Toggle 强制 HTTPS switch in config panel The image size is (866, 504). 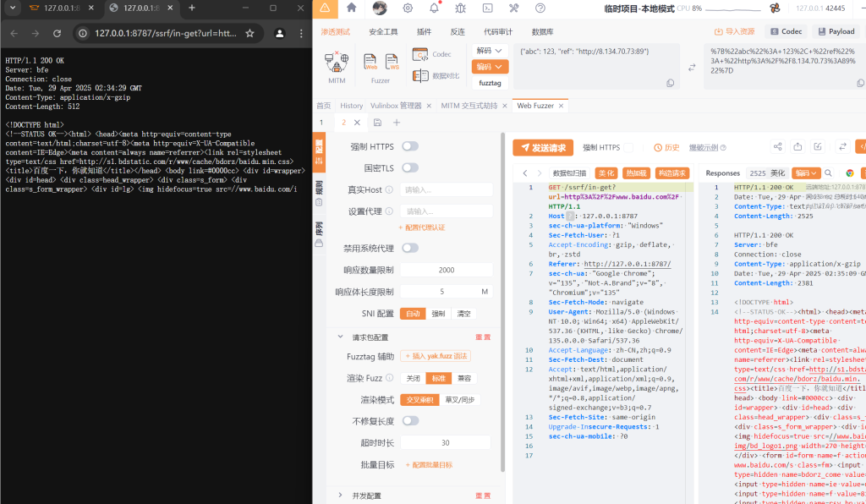(410, 147)
